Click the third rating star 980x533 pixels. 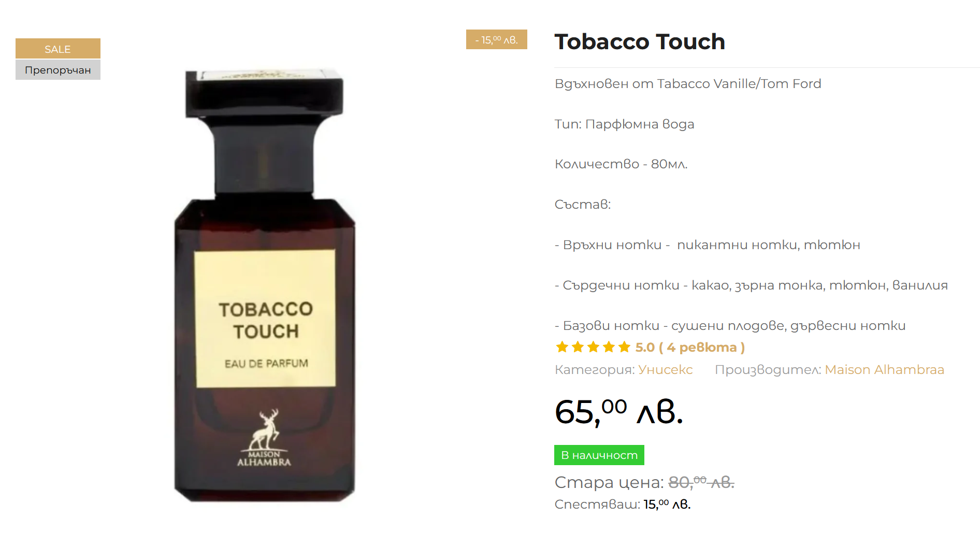(593, 347)
